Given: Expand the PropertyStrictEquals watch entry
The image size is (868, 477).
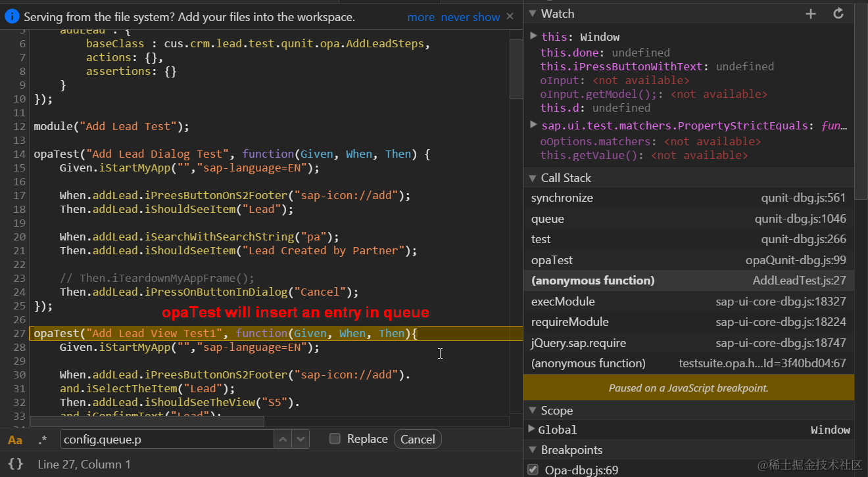Looking at the screenshot, I should point(533,125).
